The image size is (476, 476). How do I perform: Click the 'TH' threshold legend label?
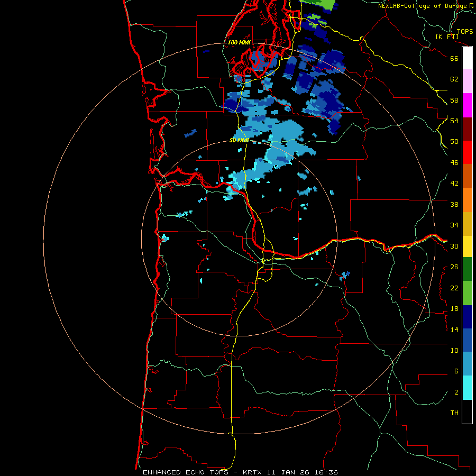click(454, 413)
